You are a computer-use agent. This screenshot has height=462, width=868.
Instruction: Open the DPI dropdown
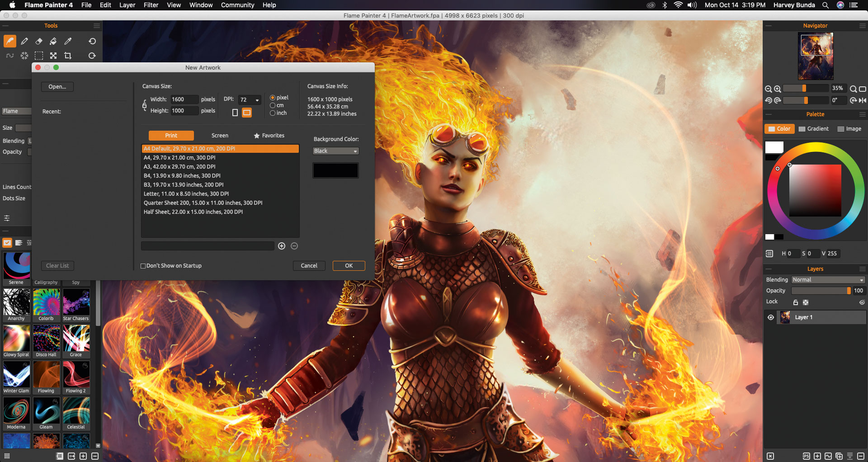[250, 100]
